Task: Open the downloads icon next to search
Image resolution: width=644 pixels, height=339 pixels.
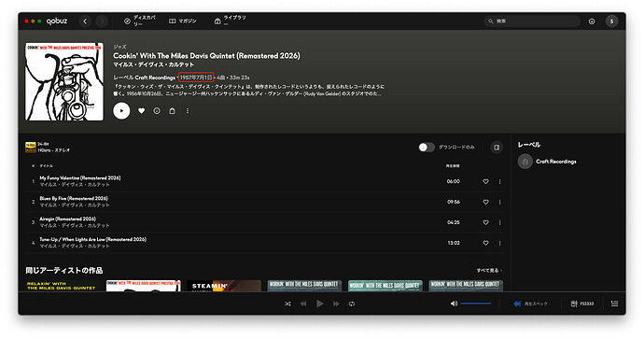Action: (592, 21)
